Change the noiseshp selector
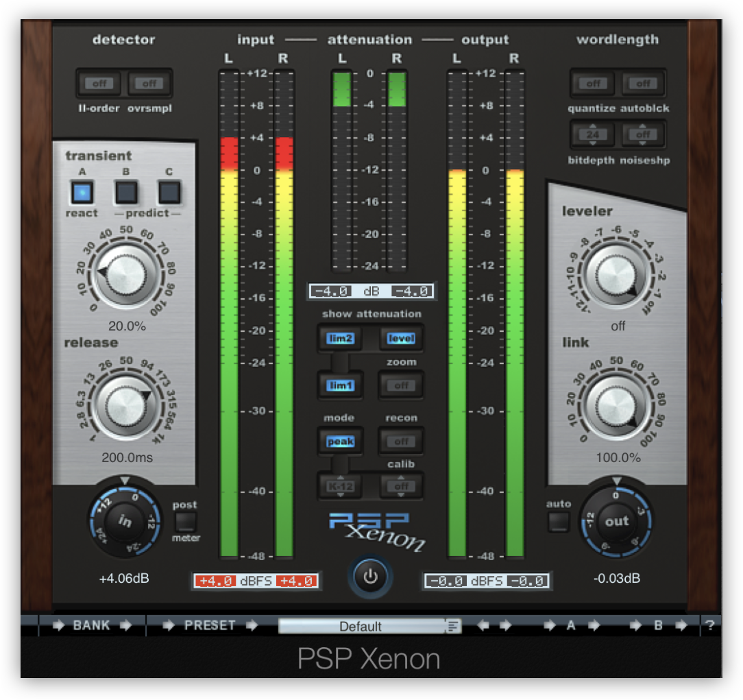 pos(643,134)
